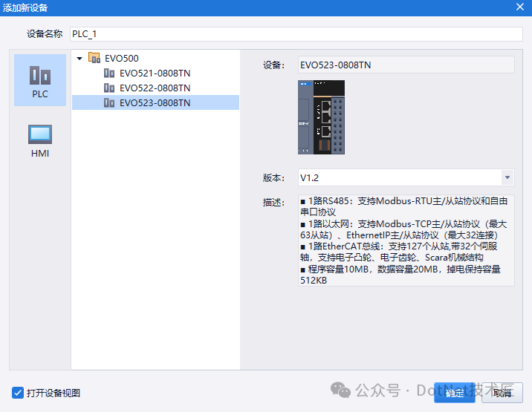
Task: Click the 描述 description text box
Action: pyautogui.click(x=406, y=241)
